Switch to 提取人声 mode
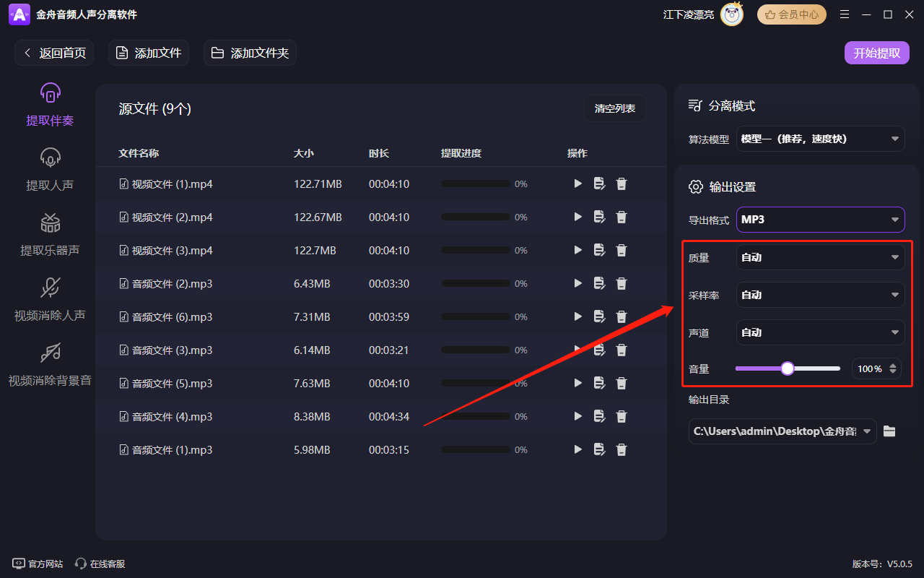The height and width of the screenshot is (578, 924). coord(49,168)
